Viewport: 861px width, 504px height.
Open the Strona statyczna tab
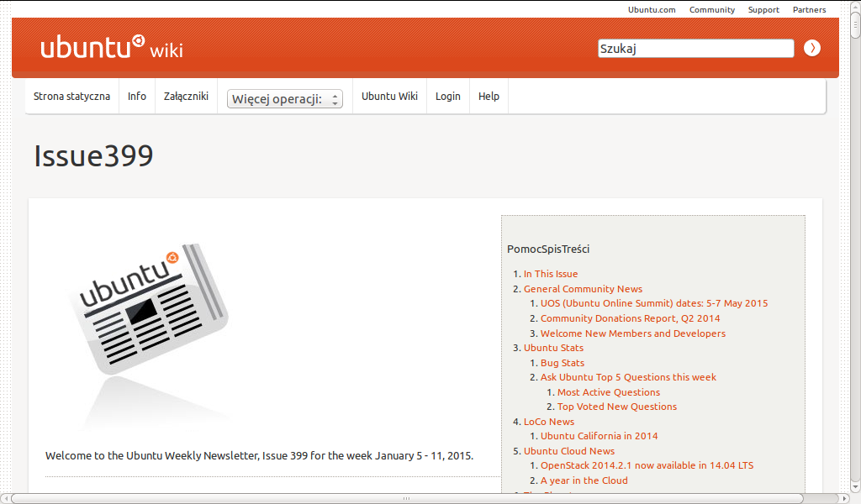pos(72,97)
